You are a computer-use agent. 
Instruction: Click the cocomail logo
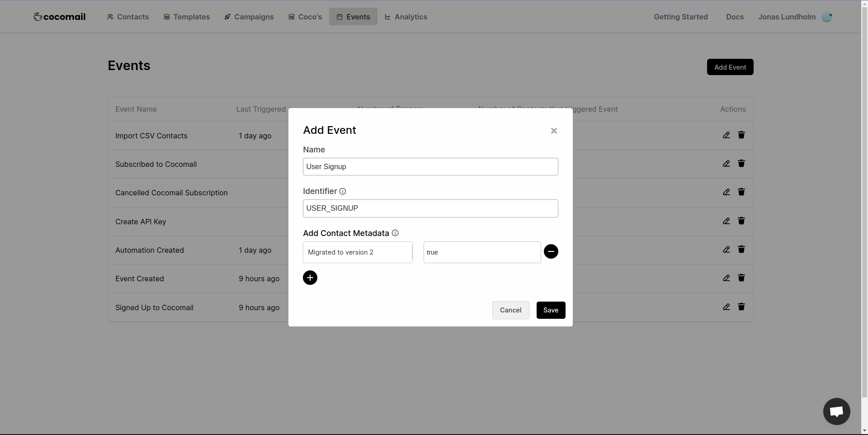[60, 17]
